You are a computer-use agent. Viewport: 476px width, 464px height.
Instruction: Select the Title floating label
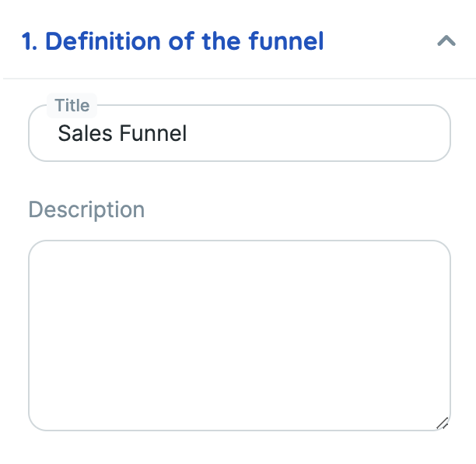tap(72, 105)
